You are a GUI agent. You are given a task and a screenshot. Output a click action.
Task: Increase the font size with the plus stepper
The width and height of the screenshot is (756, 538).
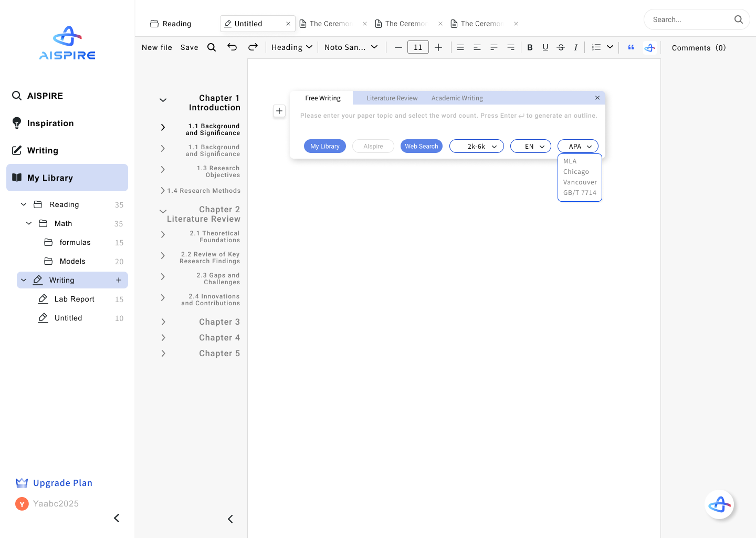click(x=438, y=47)
